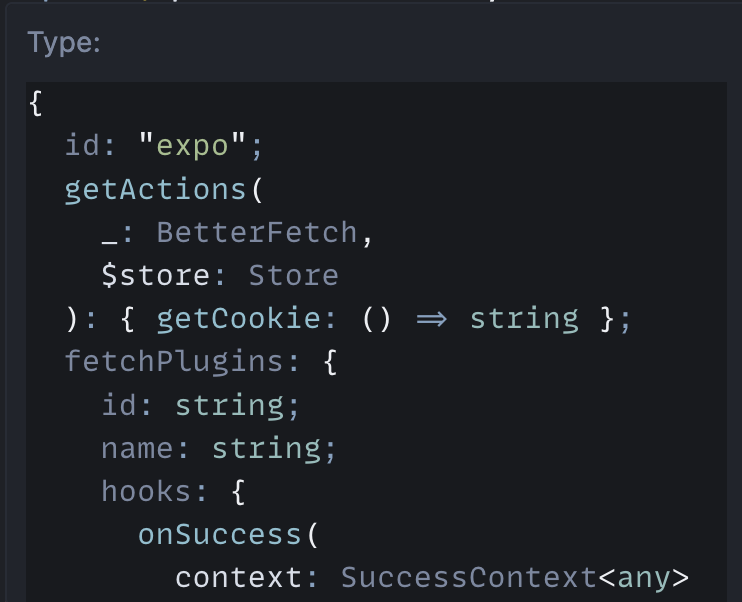This screenshot has height=602, width=742.
Task: Click the BetterFetch type name
Action: pyautogui.click(x=257, y=232)
